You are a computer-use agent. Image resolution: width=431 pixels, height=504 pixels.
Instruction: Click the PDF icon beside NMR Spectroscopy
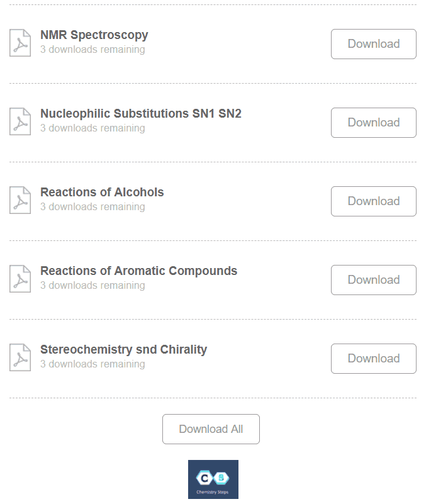pos(20,43)
